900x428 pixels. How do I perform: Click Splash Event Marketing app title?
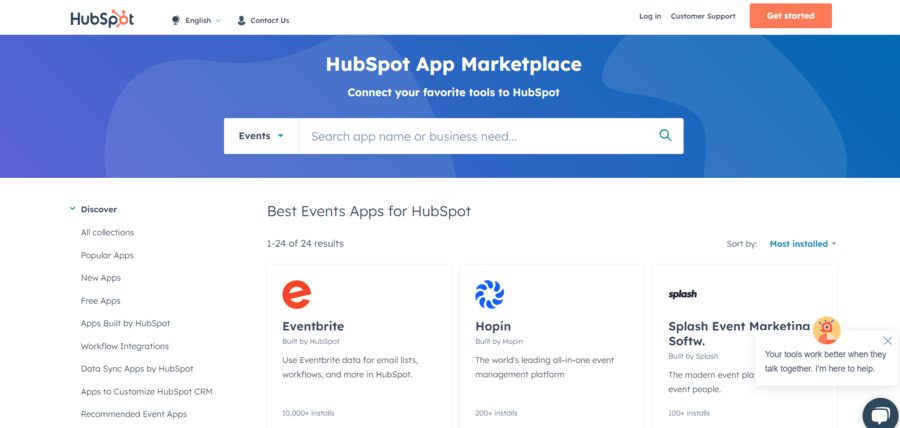point(739,334)
